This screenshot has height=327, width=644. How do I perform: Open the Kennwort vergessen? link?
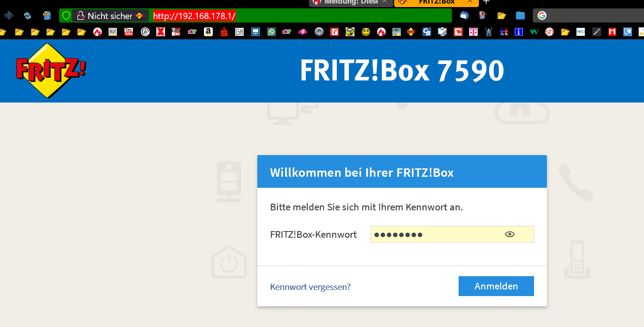point(310,287)
